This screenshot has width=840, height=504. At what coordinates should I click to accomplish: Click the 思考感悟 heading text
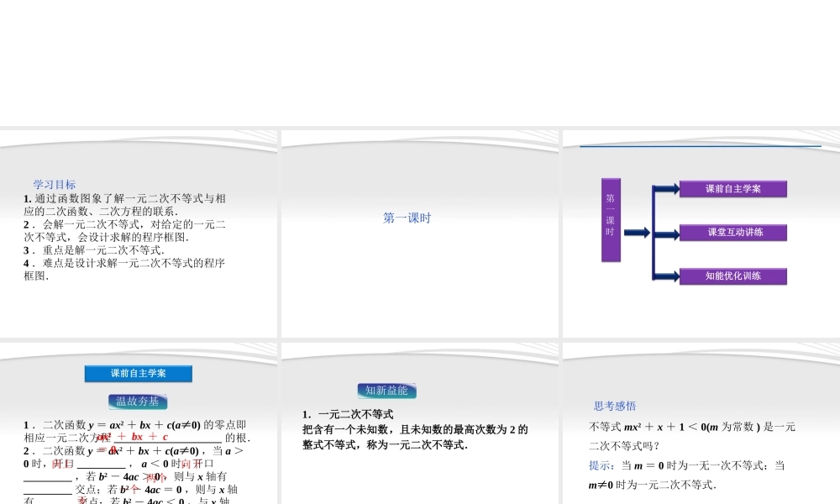[x=615, y=406]
